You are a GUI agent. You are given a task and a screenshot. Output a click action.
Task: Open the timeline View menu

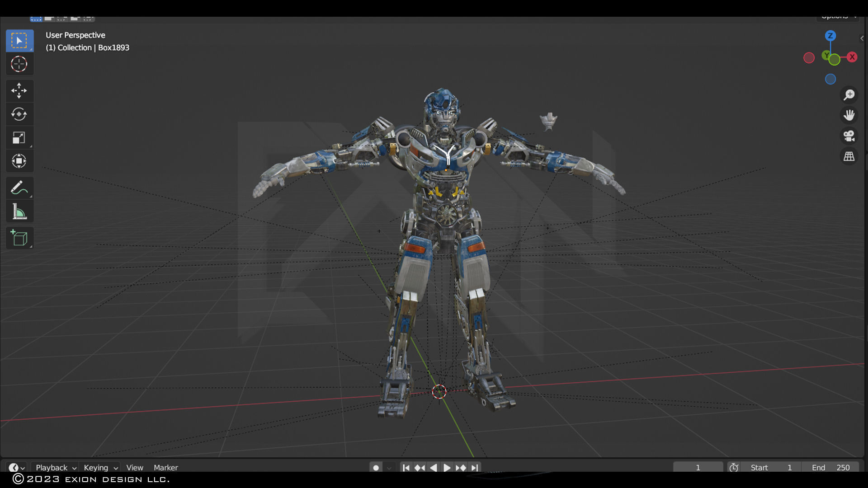click(135, 468)
